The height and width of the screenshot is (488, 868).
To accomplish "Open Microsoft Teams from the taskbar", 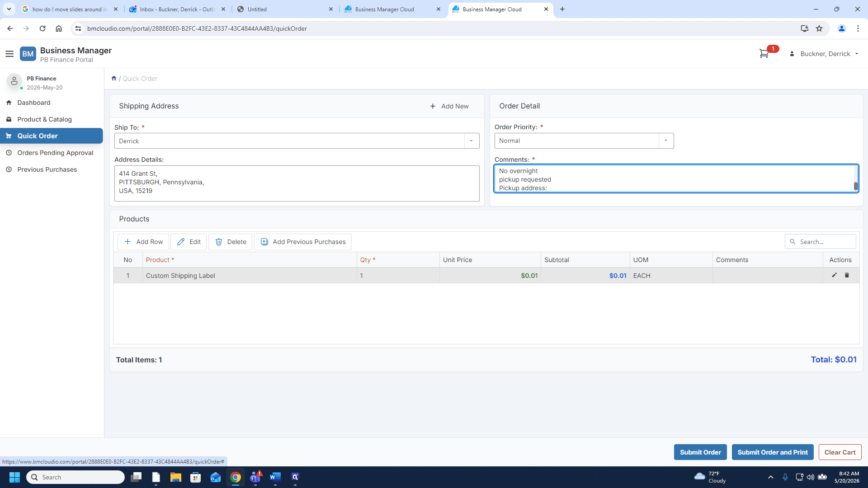I will click(255, 477).
